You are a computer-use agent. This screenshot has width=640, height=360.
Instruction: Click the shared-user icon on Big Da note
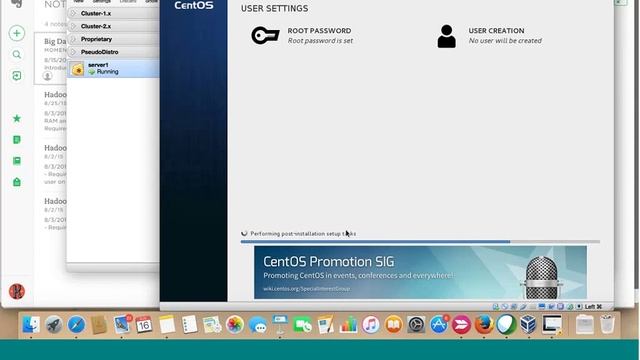pos(48,76)
